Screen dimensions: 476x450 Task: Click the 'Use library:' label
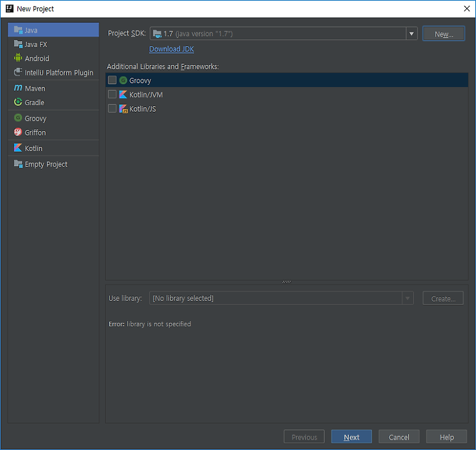point(125,298)
